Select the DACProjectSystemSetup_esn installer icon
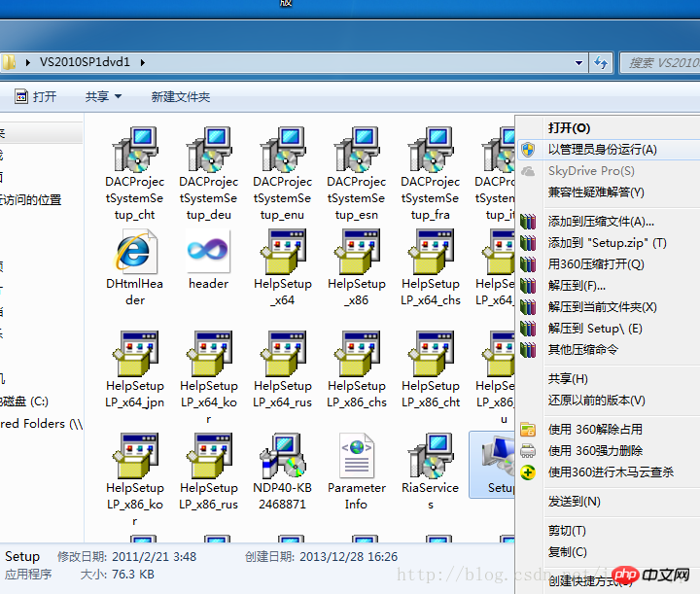This screenshot has width=700, height=594. (x=356, y=150)
